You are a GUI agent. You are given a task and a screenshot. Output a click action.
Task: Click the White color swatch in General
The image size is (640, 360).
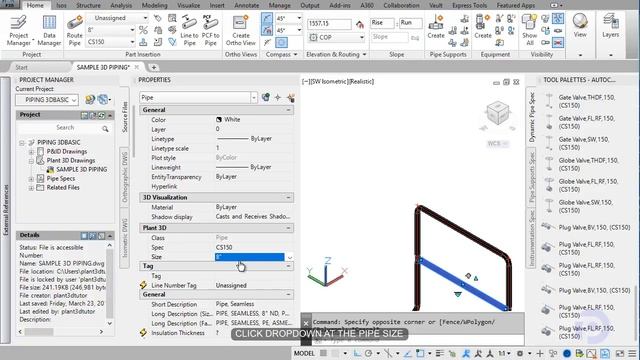point(219,120)
